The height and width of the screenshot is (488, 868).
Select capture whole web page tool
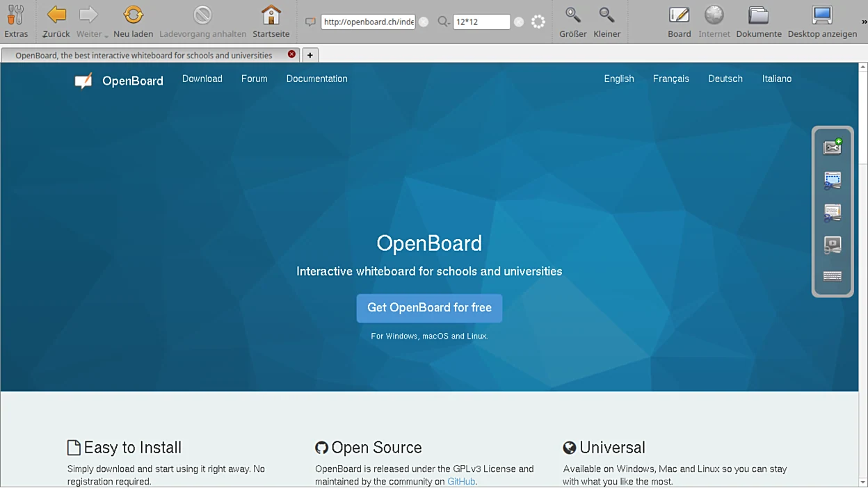click(x=833, y=213)
